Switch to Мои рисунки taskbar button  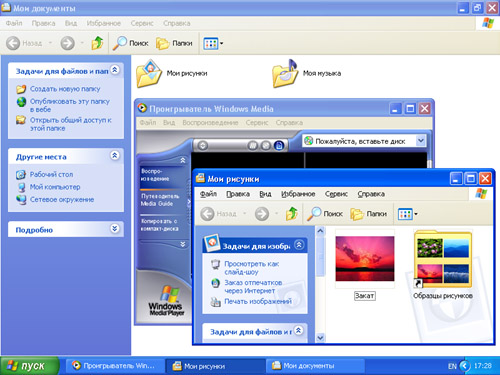tap(215, 366)
